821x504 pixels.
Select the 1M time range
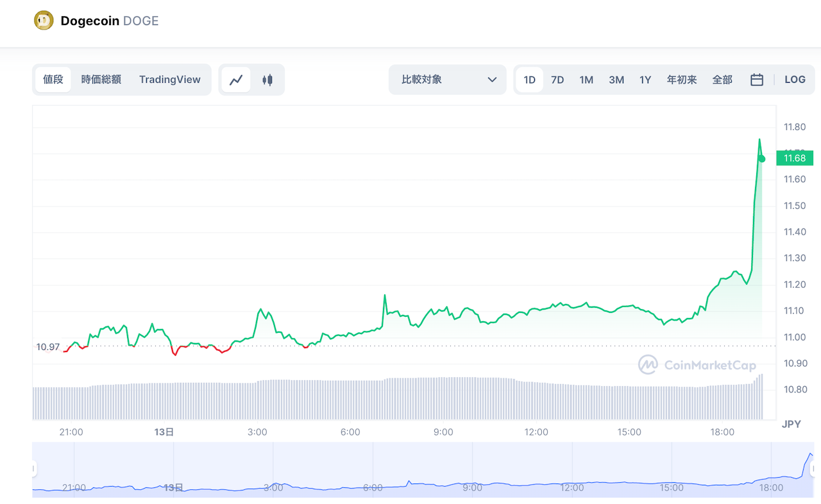coord(586,80)
